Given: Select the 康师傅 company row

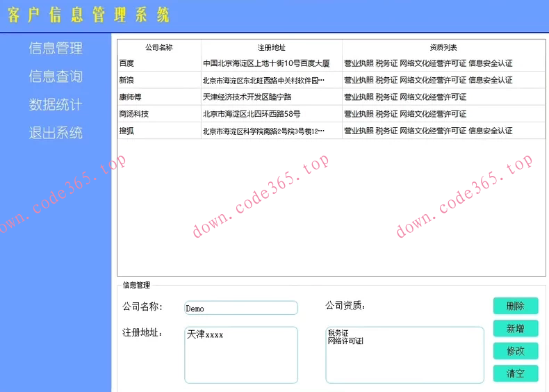Looking at the screenshot, I should pos(331,97).
